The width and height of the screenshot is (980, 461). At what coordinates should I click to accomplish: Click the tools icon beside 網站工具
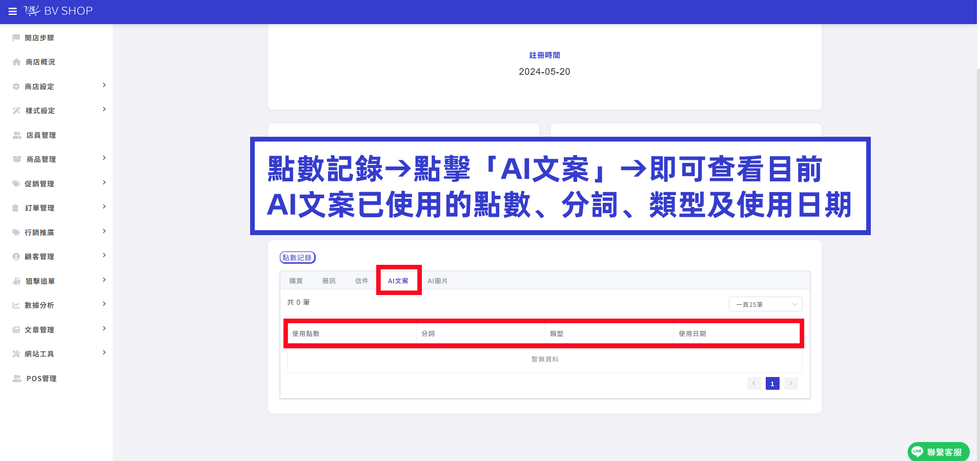coord(16,354)
